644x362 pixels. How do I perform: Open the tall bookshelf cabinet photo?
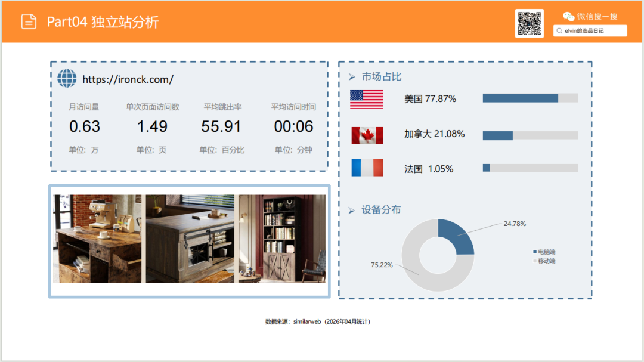283,238
